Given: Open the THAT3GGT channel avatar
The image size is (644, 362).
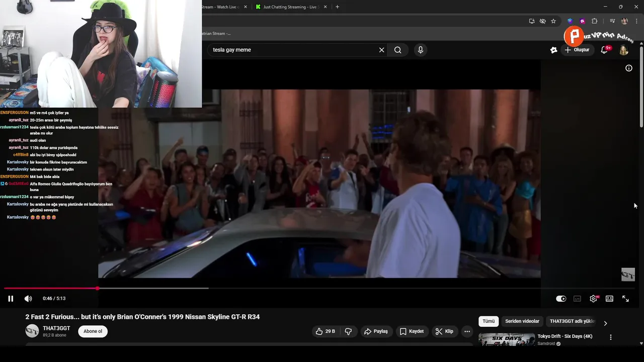Looking at the screenshot, I should pyautogui.click(x=32, y=331).
